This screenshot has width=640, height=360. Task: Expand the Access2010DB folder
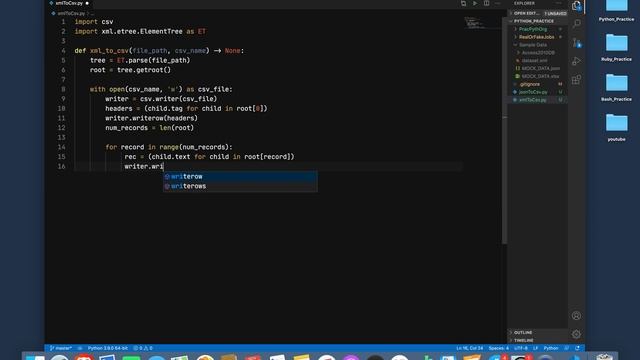pos(538,53)
